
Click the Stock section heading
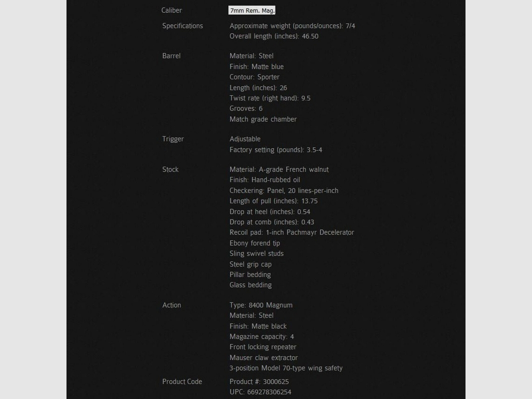170,170
